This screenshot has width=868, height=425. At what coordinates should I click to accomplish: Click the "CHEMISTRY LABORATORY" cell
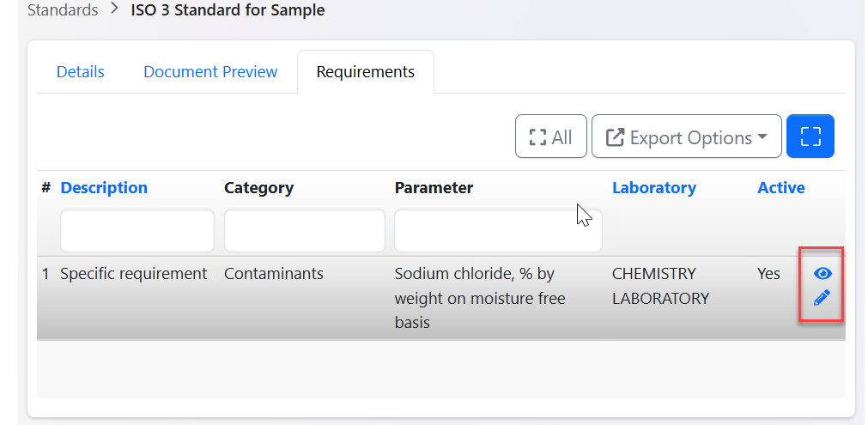(659, 286)
